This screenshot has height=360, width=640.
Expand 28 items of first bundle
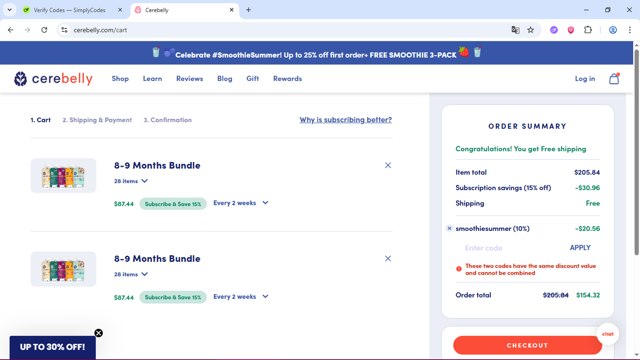(131, 181)
